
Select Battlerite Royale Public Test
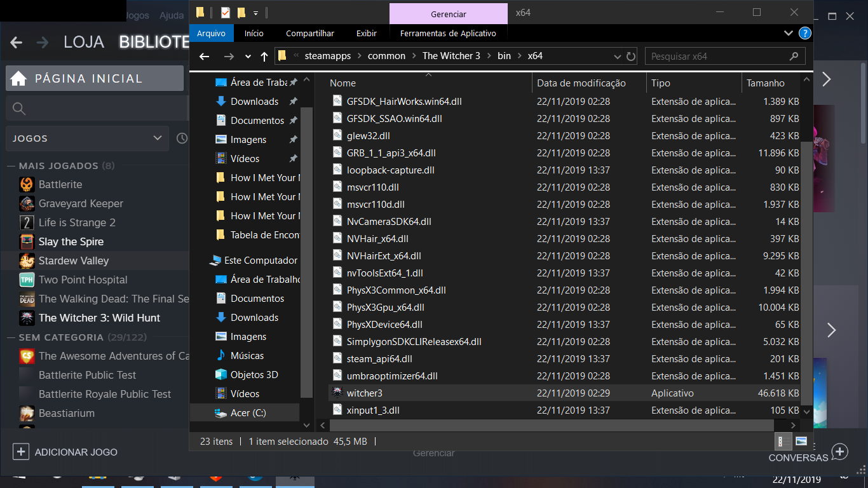104,394
